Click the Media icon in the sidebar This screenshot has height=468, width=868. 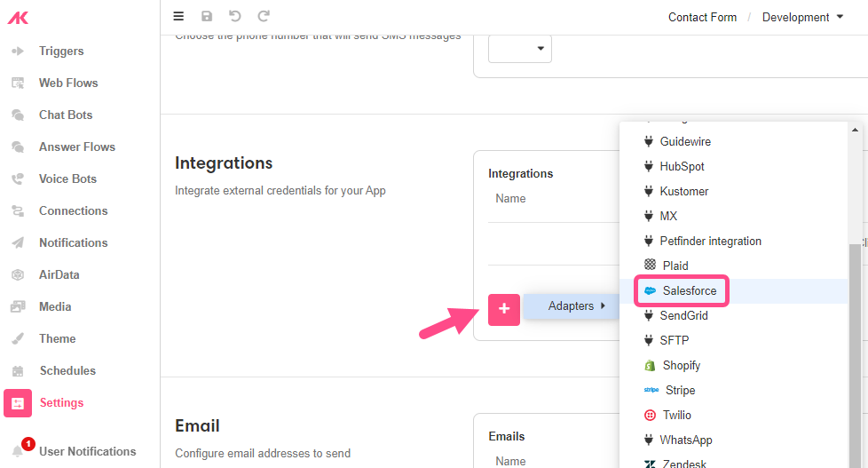coord(18,306)
